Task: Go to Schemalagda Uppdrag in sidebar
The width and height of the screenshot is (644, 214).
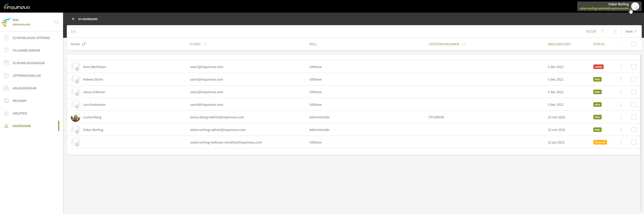Action: (x=31, y=38)
